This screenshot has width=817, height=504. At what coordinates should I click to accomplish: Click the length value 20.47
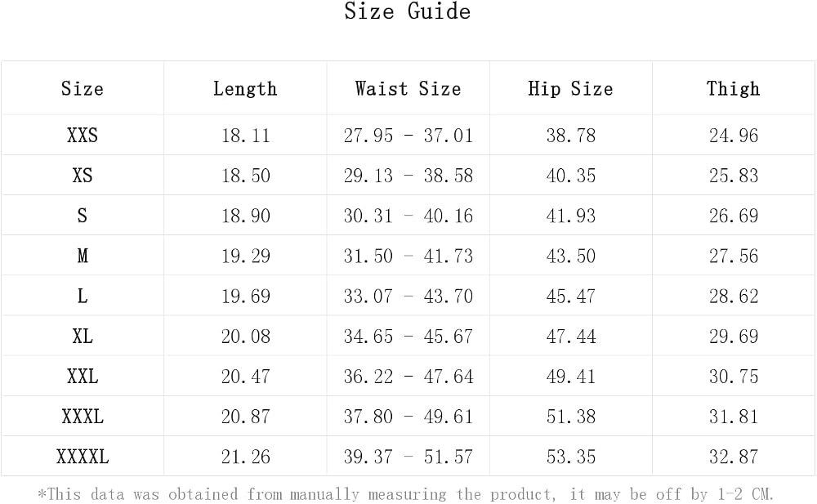[x=245, y=377]
